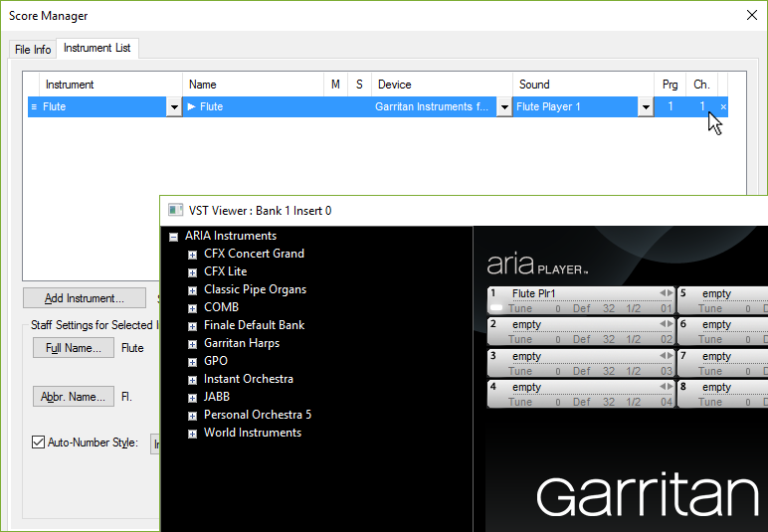Open the Device dropdown showing Garritan Instruments

pos(504,107)
